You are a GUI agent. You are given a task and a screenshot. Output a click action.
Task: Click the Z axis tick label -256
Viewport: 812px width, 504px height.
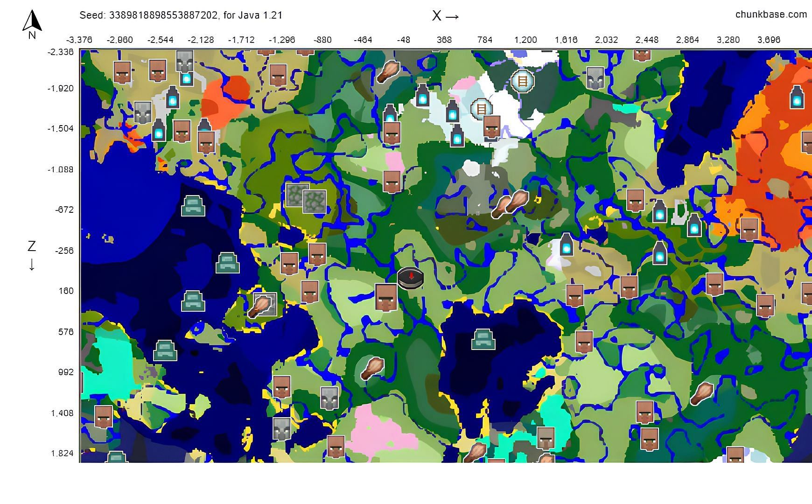click(64, 251)
